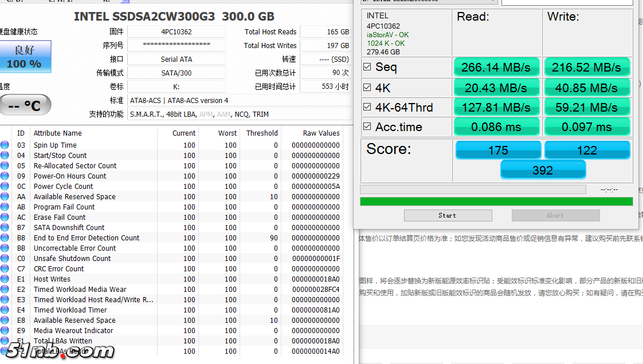Screen dimensions: 643x364
Task: Click the 4K write result 40.85 MB/s
Action: (587, 88)
